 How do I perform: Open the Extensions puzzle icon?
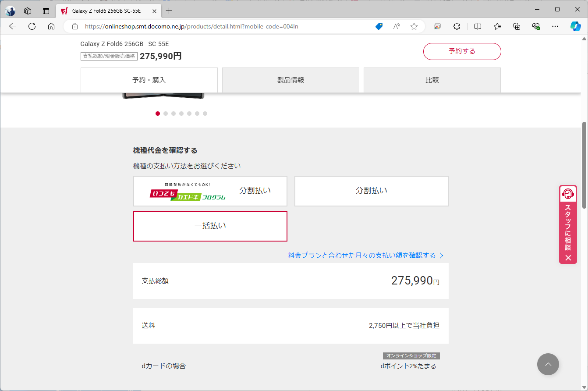457,26
